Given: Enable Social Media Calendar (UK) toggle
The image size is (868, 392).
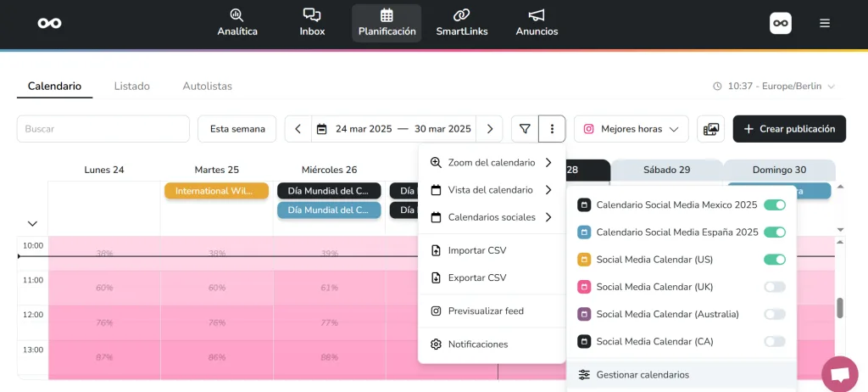Looking at the screenshot, I should [x=774, y=287].
